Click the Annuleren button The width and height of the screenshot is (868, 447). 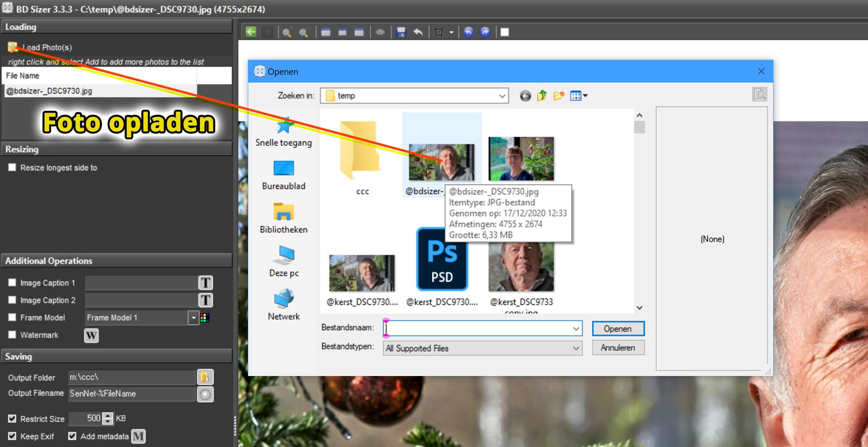[x=618, y=347]
